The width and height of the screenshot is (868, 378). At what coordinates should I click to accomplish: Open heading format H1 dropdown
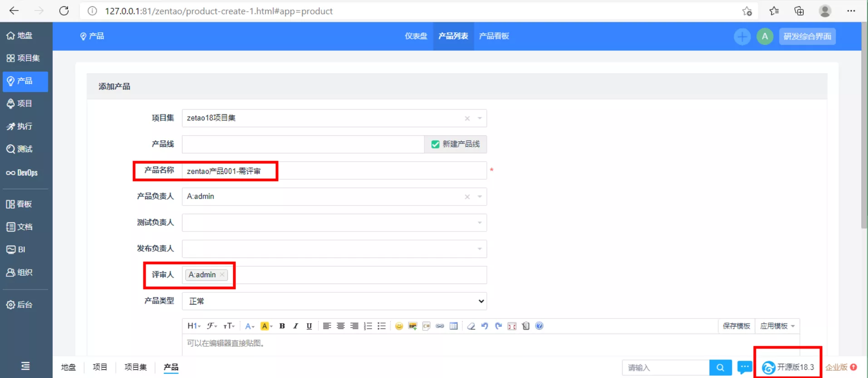pyautogui.click(x=194, y=326)
